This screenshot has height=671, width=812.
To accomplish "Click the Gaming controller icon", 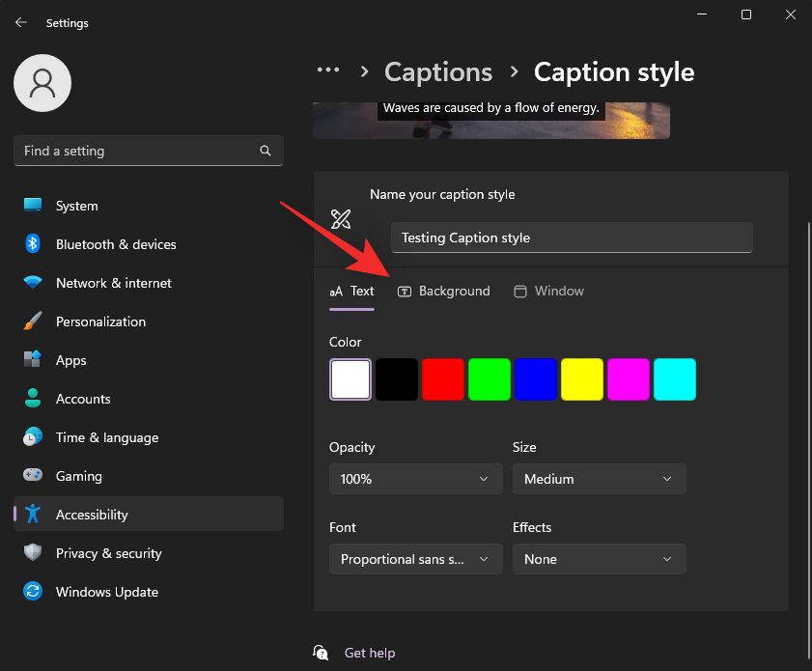I will [x=32, y=476].
